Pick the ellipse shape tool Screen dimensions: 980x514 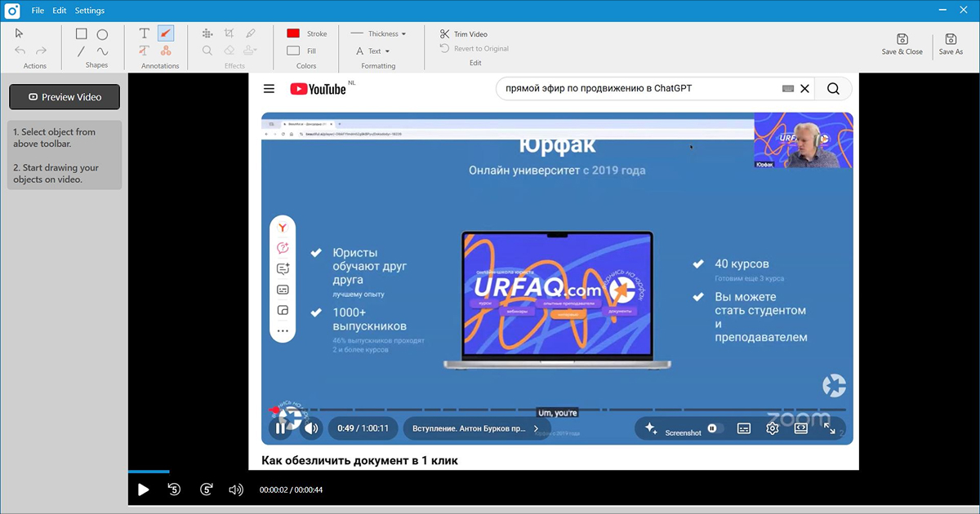(102, 34)
